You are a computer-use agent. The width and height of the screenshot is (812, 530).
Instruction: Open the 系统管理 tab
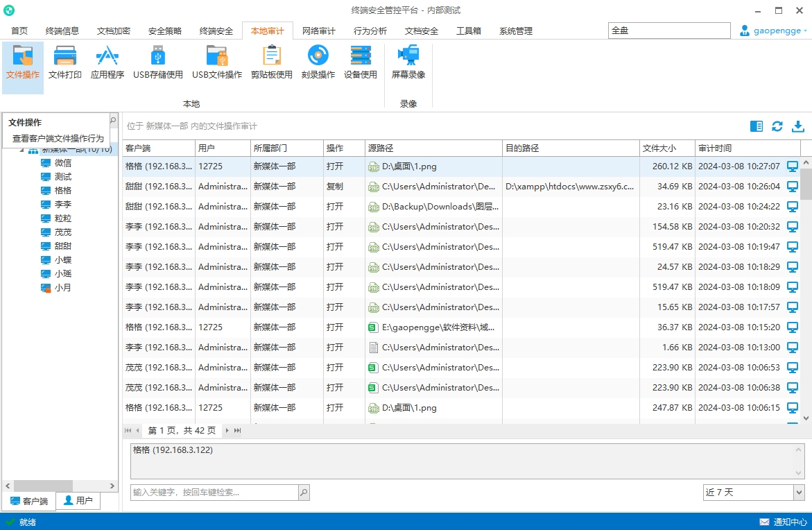click(x=515, y=31)
